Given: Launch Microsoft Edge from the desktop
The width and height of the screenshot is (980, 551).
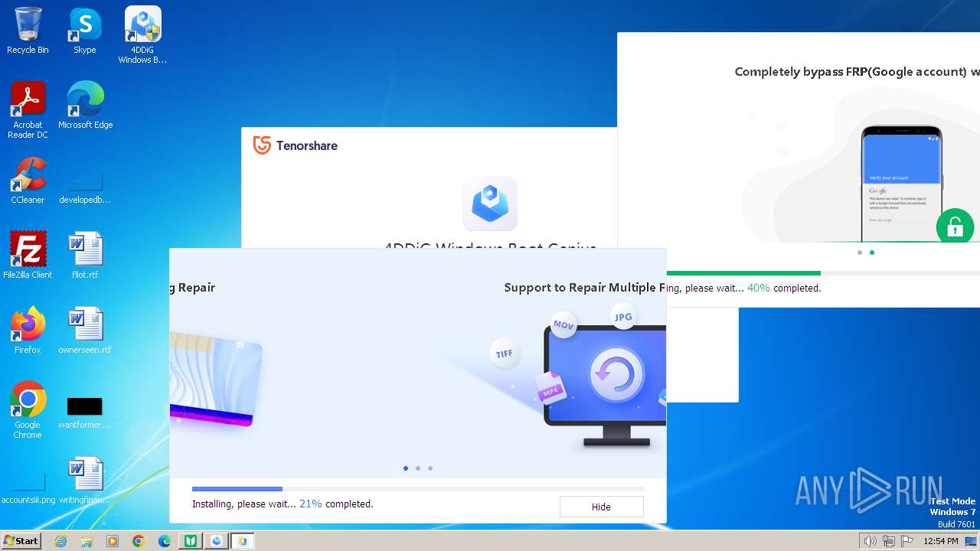Looking at the screenshot, I should 85,106.
